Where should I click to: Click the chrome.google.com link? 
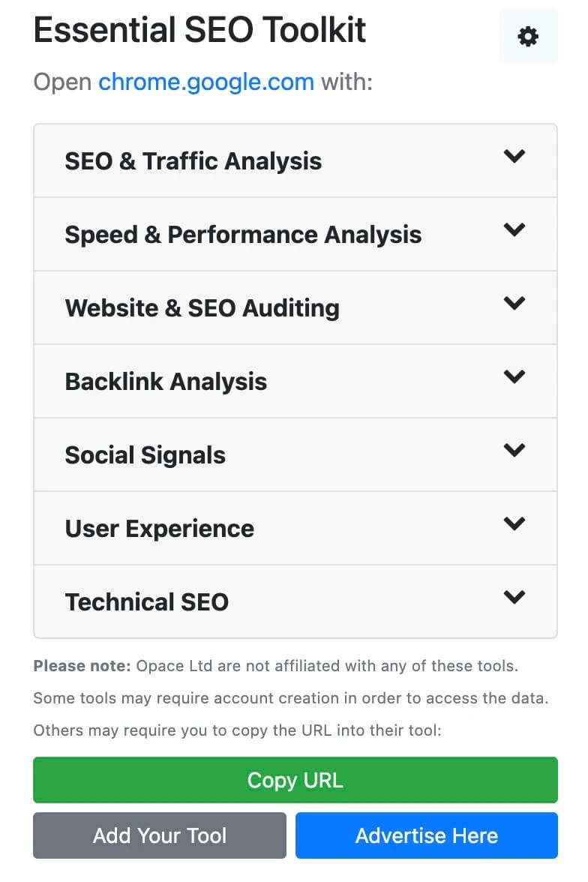click(x=207, y=82)
